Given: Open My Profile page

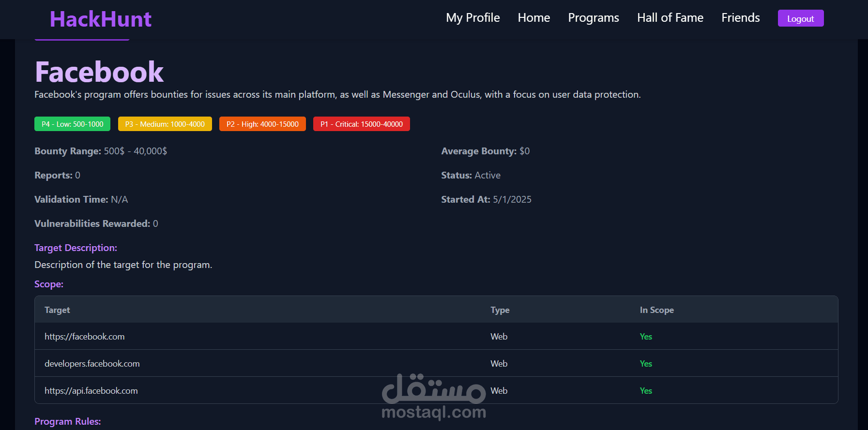Looking at the screenshot, I should tap(473, 18).
